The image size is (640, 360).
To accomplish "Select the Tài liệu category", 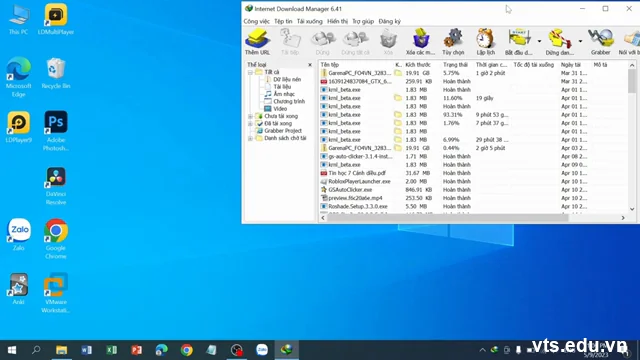I will pyautogui.click(x=282, y=87).
